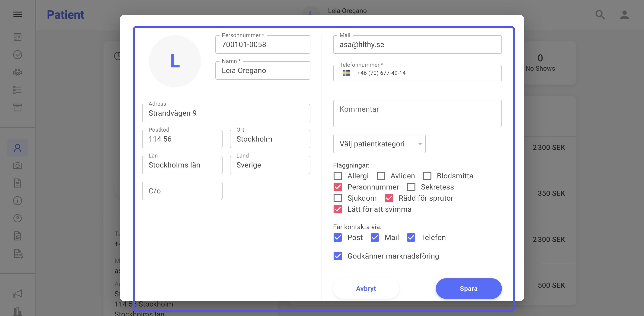
Task: Select the patient person sidebar icon
Action: pos(17,148)
